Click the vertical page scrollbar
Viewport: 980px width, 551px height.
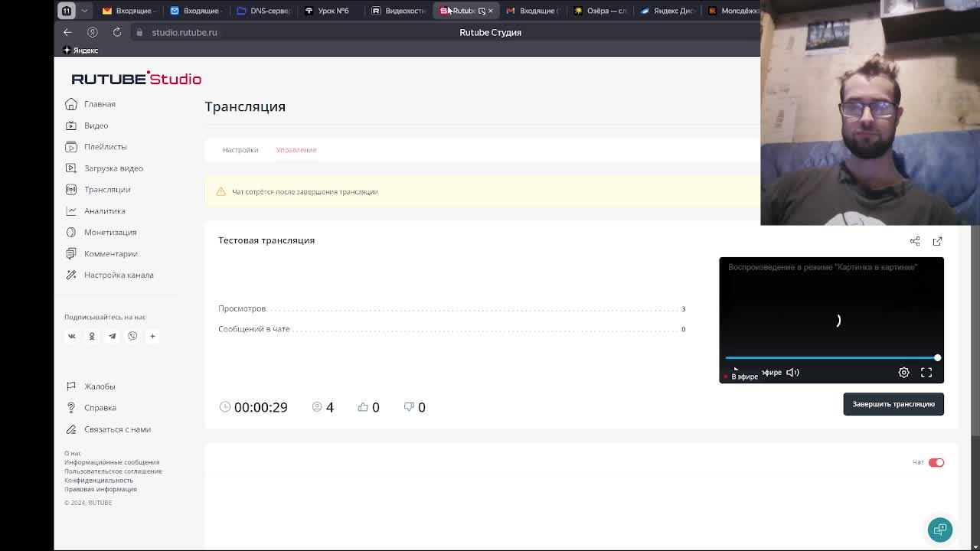click(x=975, y=329)
